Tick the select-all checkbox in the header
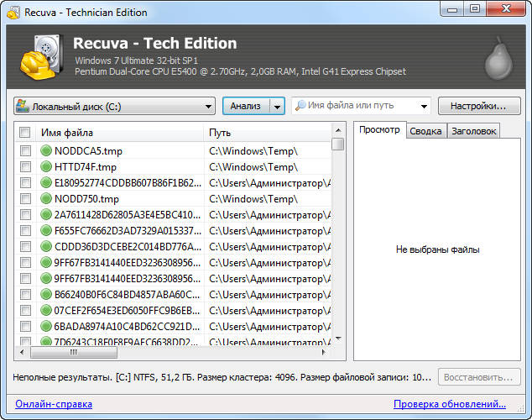 click(x=25, y=133)
